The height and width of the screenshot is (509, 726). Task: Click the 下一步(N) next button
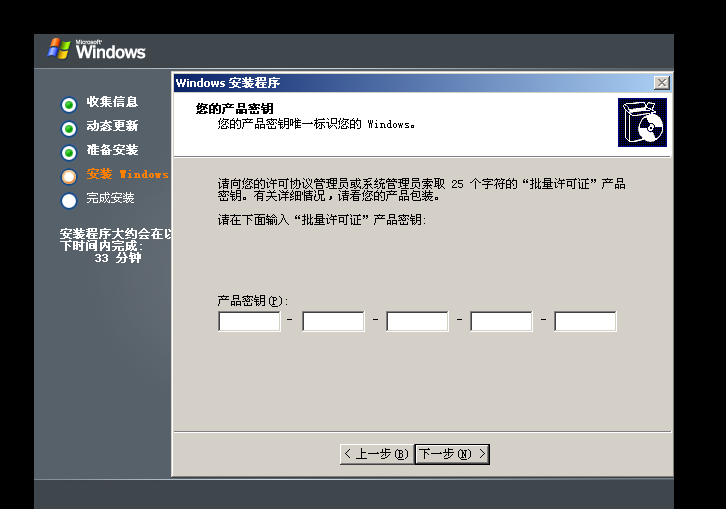(452, 454)
